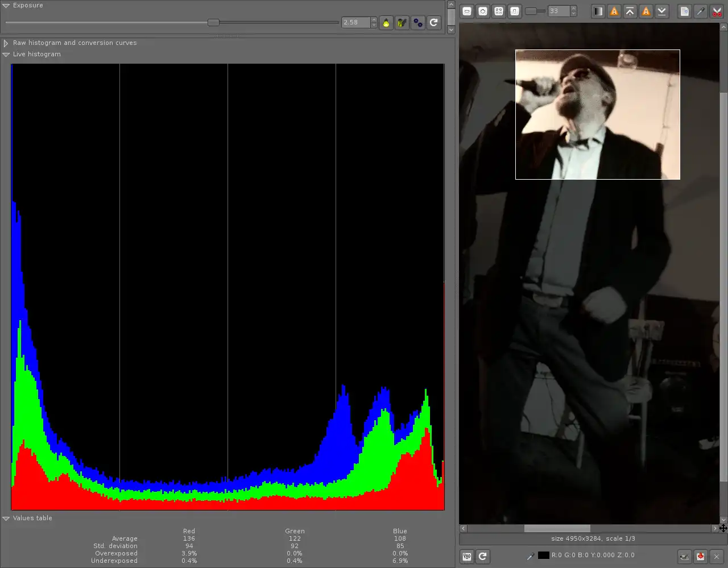The image size is (728, 568).
Task: Click the Blue average value "108"
Action: pos(400,539)
